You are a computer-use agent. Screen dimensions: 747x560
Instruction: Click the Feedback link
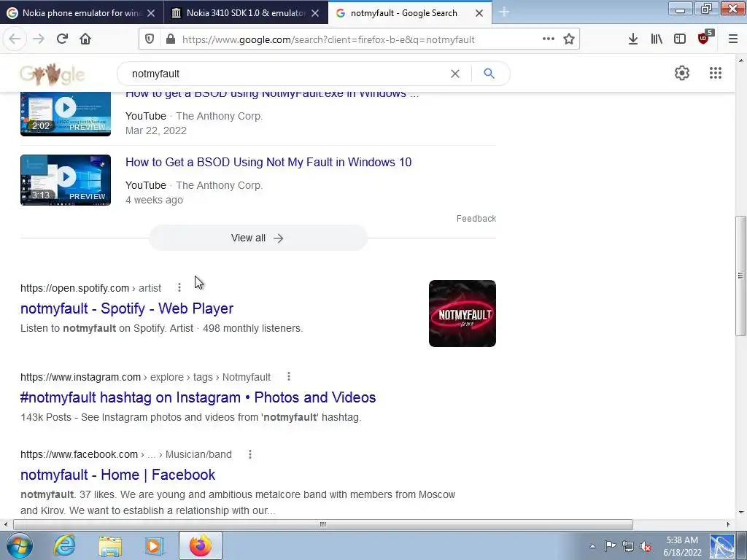point(476,219)
